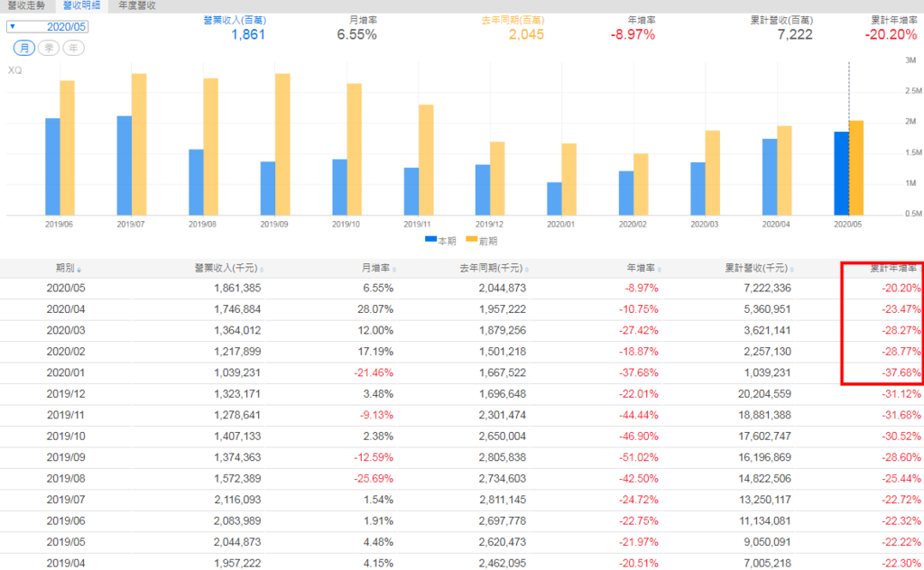
Task: Select the 2019/07 bars in chart
Action: 132,144
